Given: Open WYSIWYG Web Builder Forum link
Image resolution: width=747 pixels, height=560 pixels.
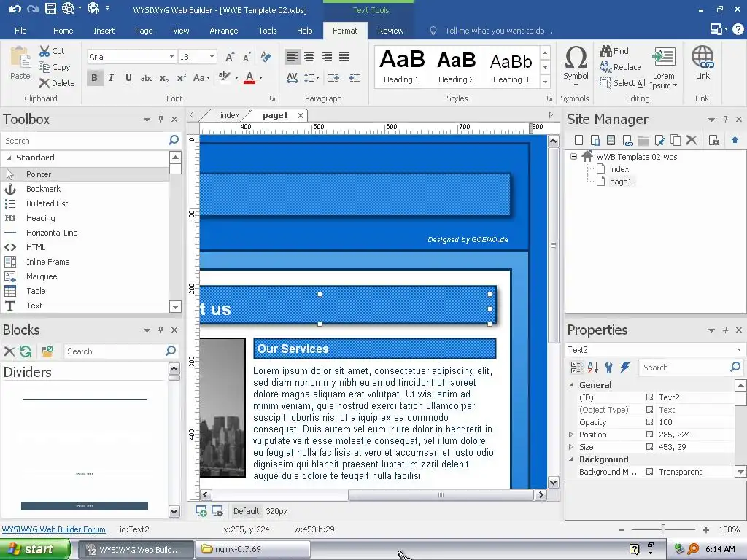Looking at the screenshot, I should [x=53, y=529].
